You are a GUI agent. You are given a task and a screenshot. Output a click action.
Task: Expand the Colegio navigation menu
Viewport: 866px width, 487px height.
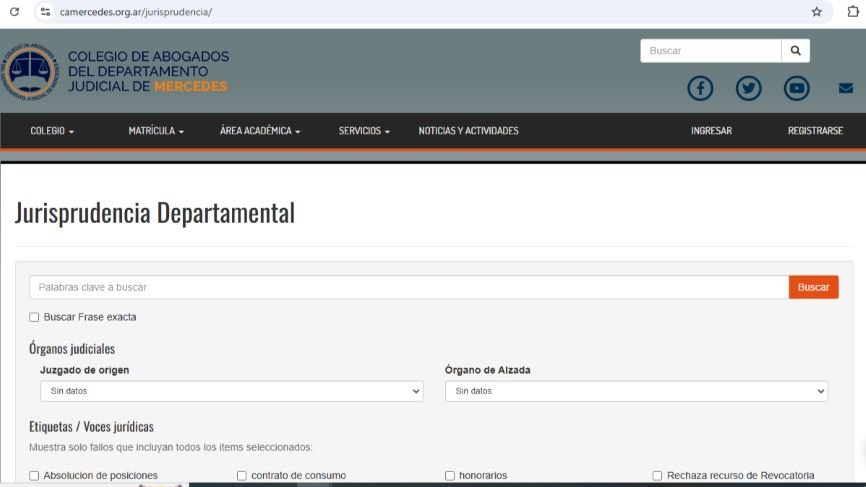52,131
